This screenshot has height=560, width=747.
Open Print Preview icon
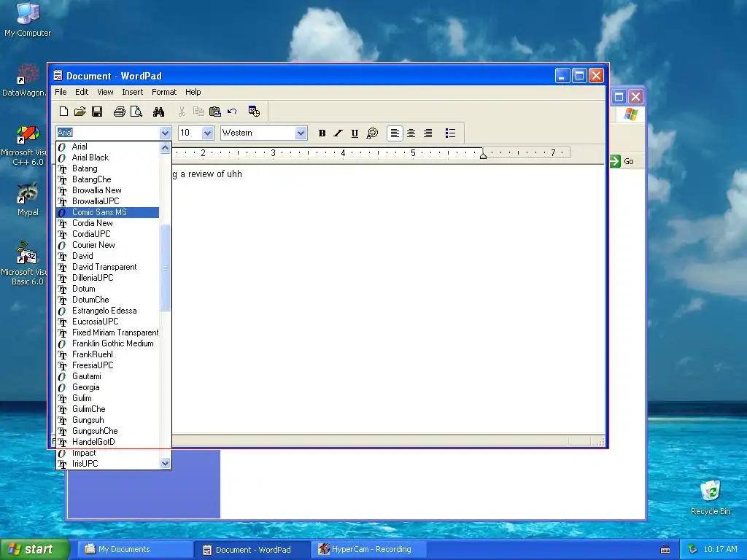point(136,112)
